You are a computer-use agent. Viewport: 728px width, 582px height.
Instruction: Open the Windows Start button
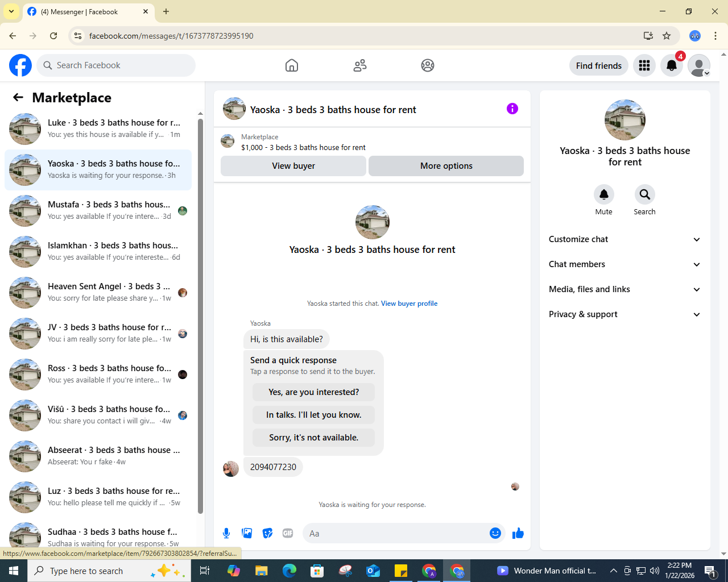tap(14, 571)
